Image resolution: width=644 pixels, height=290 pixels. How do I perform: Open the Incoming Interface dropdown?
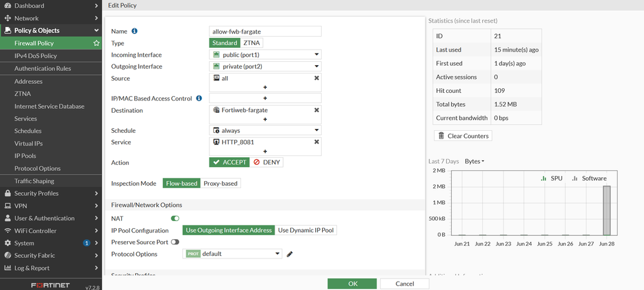(x=265, y=55)
